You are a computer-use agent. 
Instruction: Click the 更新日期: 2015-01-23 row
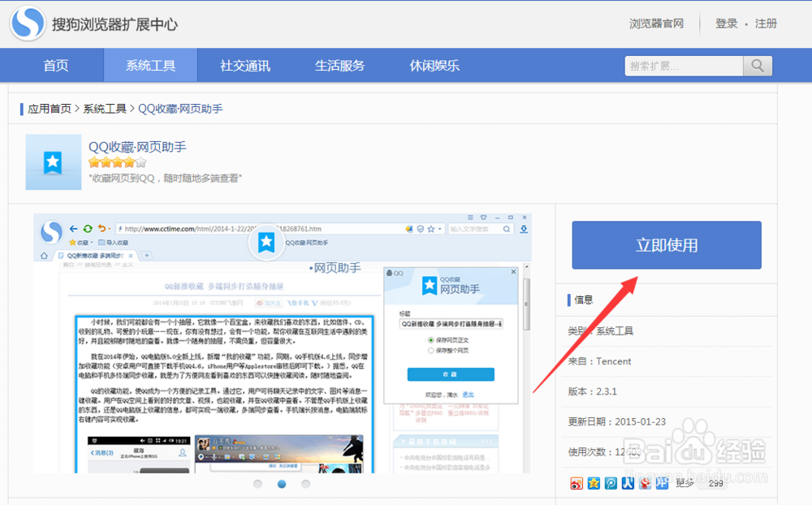pos(667,421)
